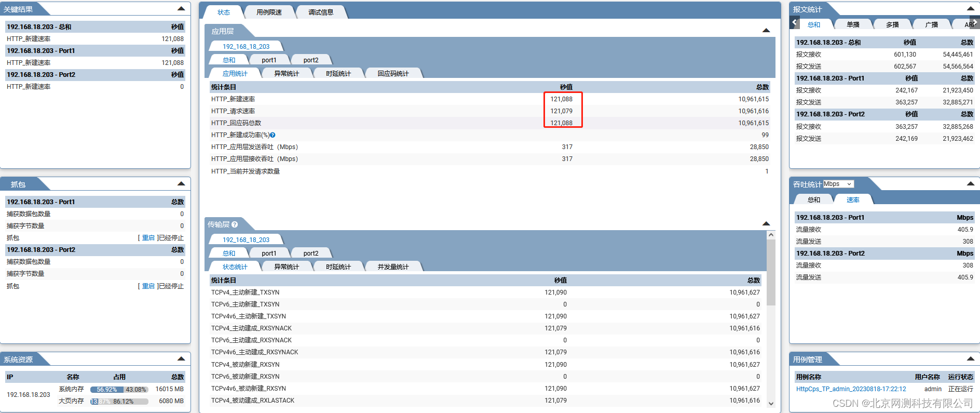The height and width of the screenshot is (413, 980).
Task: Click TCPv4v6_主动建成_RXSYNACK row label
Action: (254, 352)
